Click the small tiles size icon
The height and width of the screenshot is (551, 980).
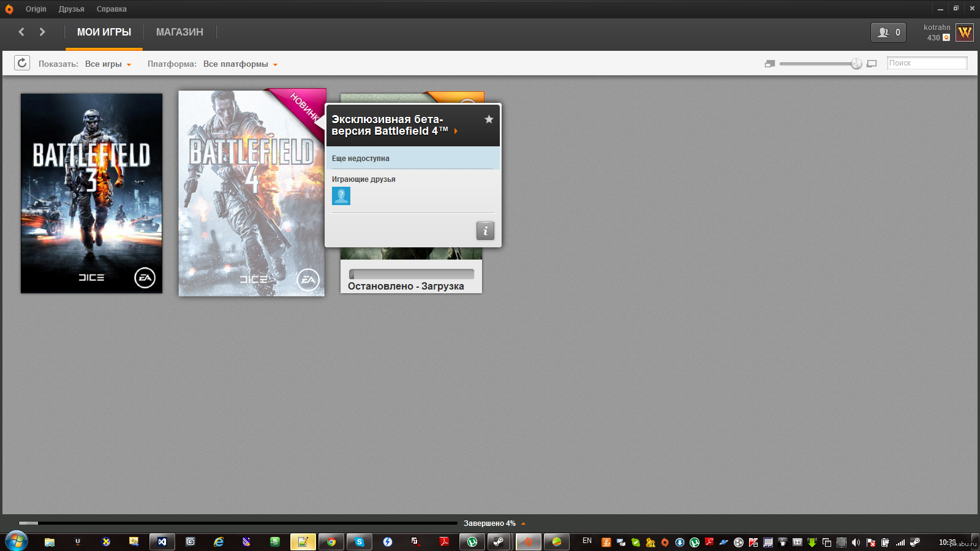770,64
